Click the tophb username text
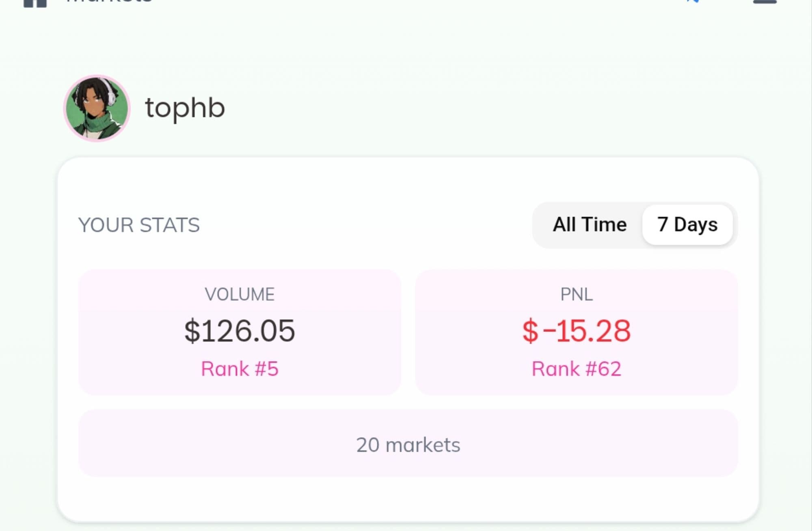 pyautogui.click(x=185, y=108)
